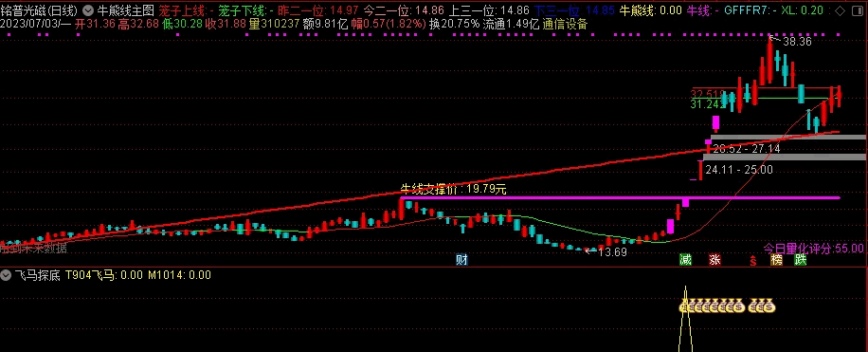Click the 笼子上线 indicator value
The height and width of the screenshot is (352, 868).
click(186, 10)
